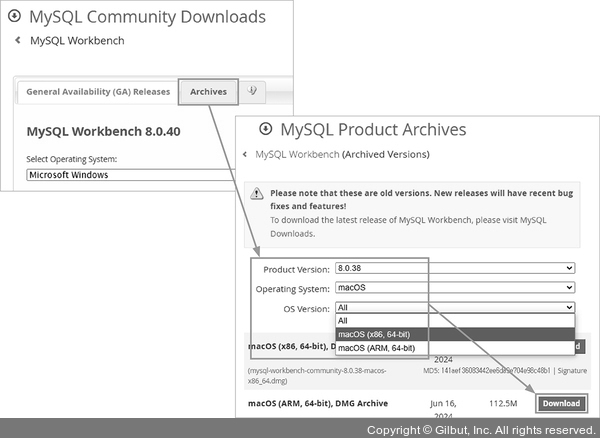Open the Select Operating System dropdown showing Microsoft Windows
This screenshot has width=600, height=438.
130,175
